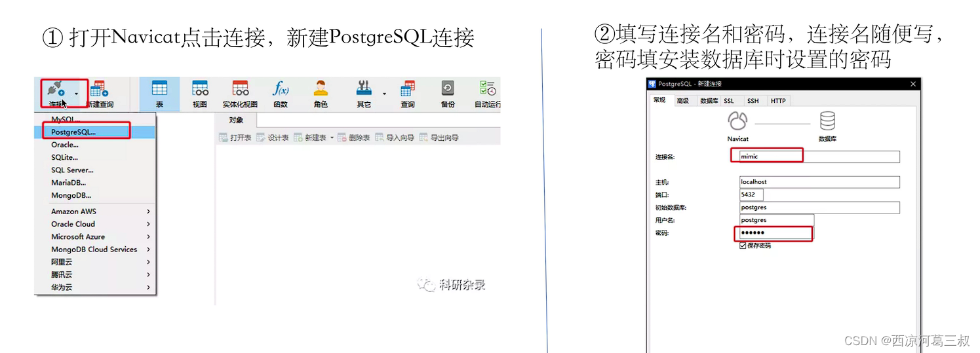980x353 pixels.
Task: Click the 设计表 icon button
Action: (261, 138)
